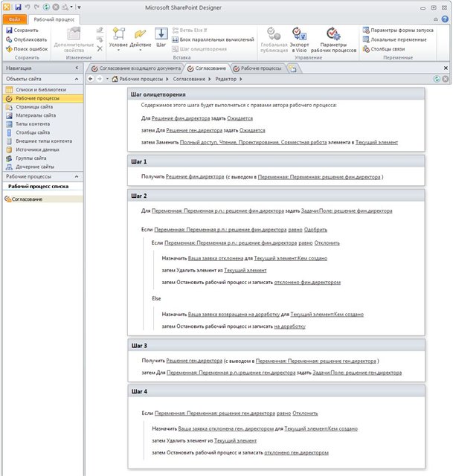Click на доработку link
This screenshot has width=453, height=476.
[x=289, y=327]
